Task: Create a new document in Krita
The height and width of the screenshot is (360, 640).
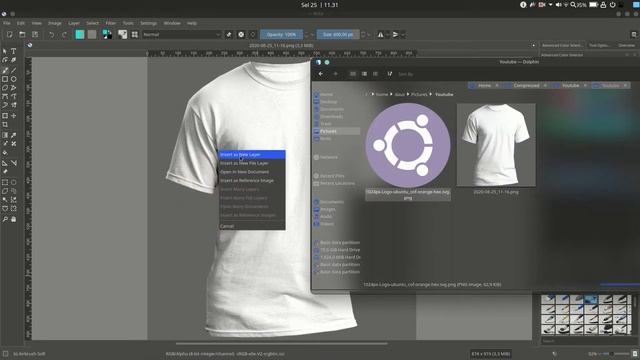Action: (9, 35)
